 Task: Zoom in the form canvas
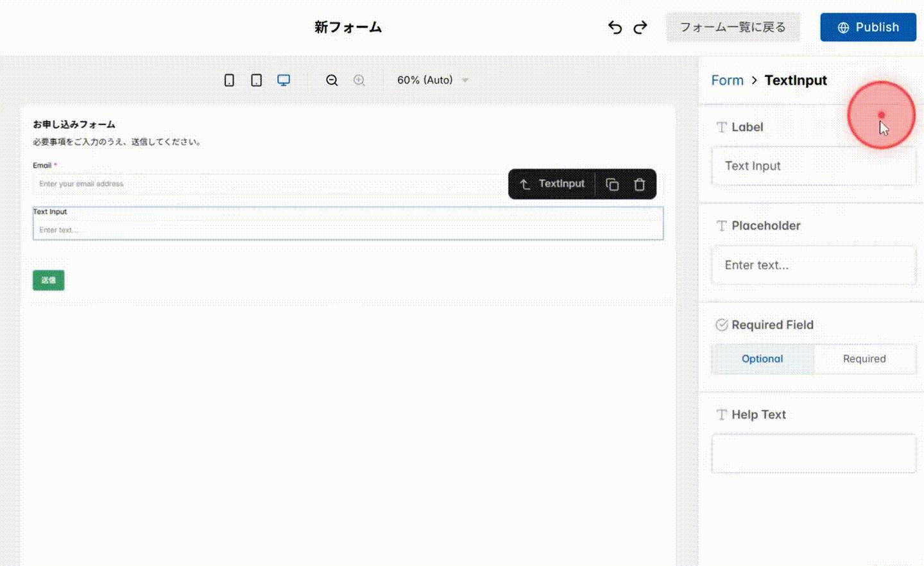359,80
